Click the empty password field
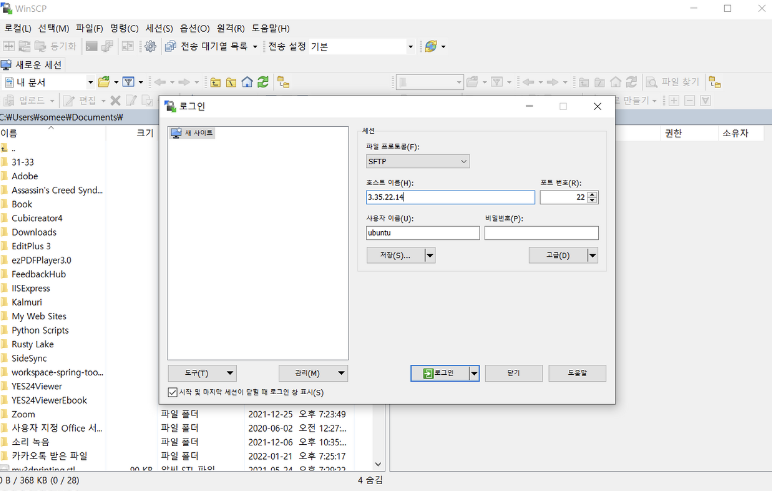This screenshot has height=491, width=772. tap(541, 232)
